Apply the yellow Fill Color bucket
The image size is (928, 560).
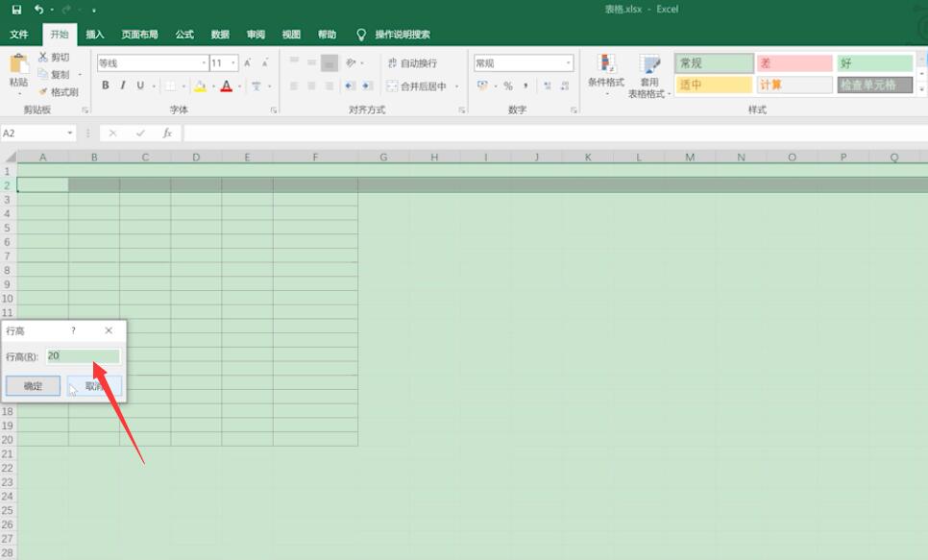(200, 85)
